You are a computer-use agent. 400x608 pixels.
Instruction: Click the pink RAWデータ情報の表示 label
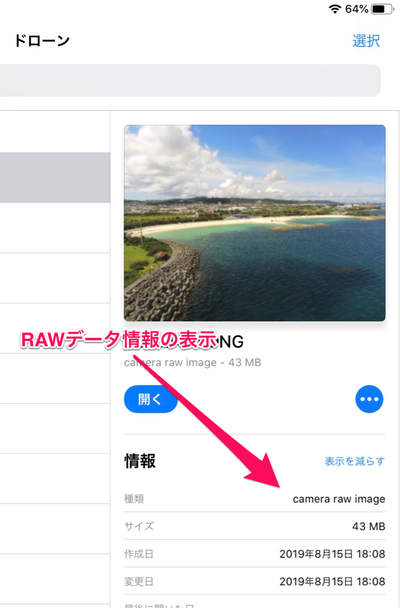[119, 340]
